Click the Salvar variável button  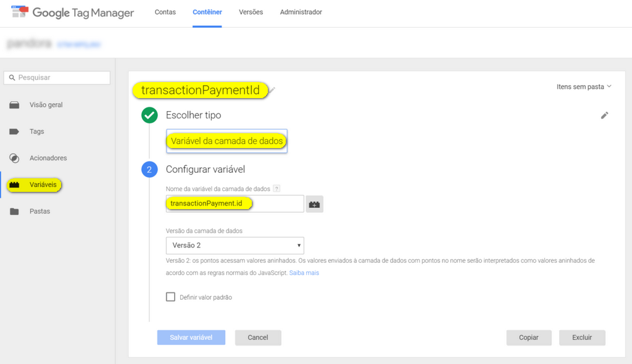coord(191,337)
